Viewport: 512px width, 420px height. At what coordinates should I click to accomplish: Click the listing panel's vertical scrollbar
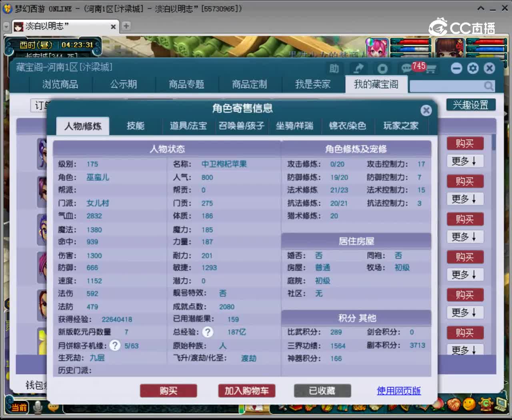(494, 143)
